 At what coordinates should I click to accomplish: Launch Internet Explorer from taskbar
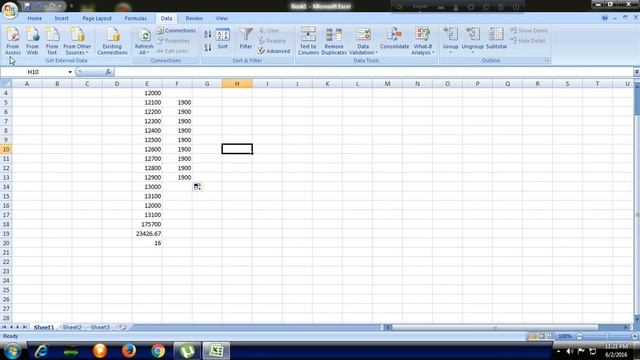41,351
